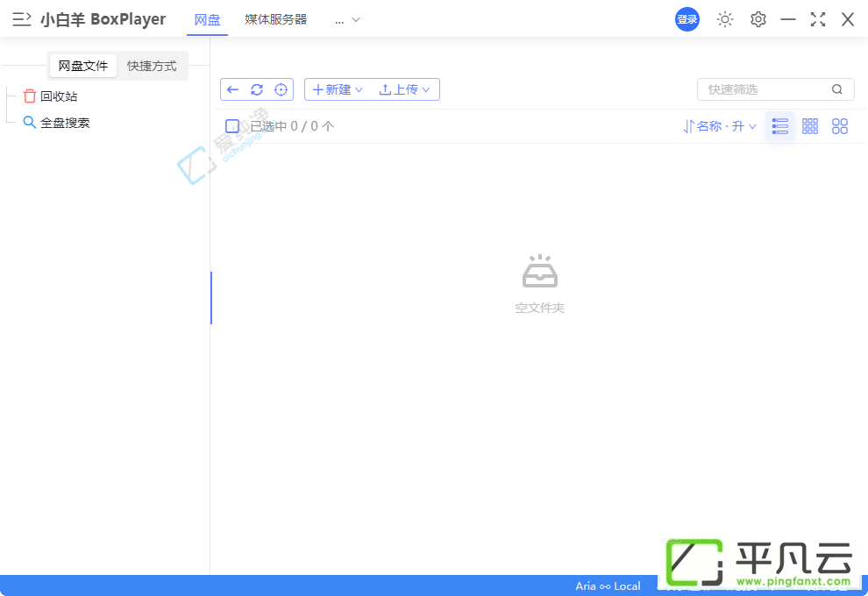Click the 登录 login avatar button
Screen dimensions: 868x596
click(687, 19)
